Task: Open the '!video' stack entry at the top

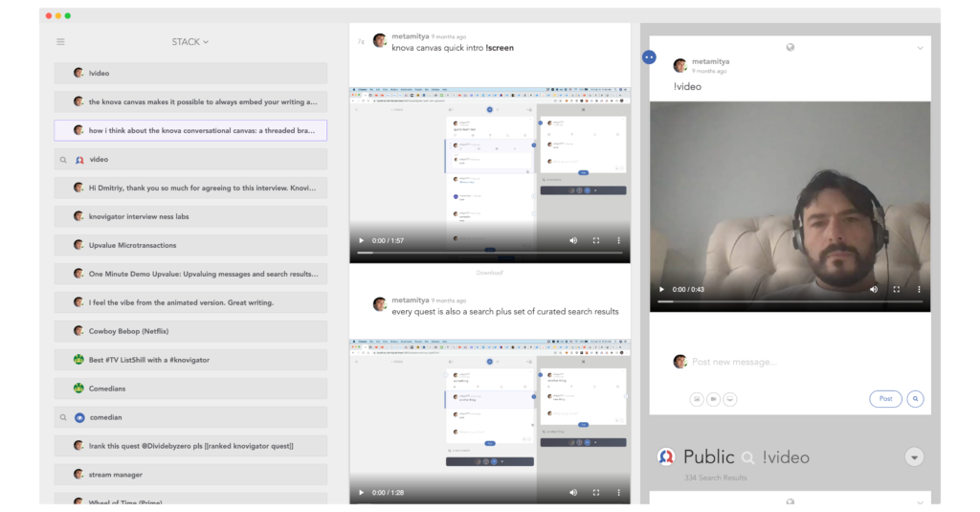Action: coord(190,73)
